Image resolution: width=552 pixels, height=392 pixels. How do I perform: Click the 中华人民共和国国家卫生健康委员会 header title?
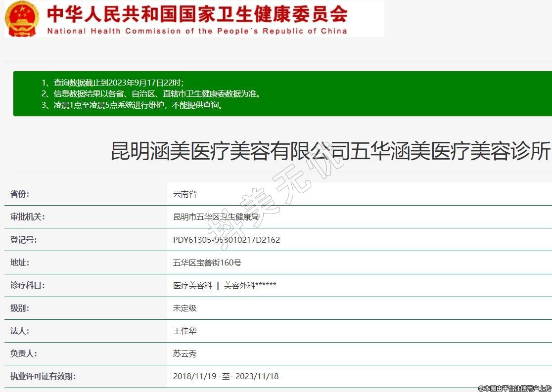point(197,13)
